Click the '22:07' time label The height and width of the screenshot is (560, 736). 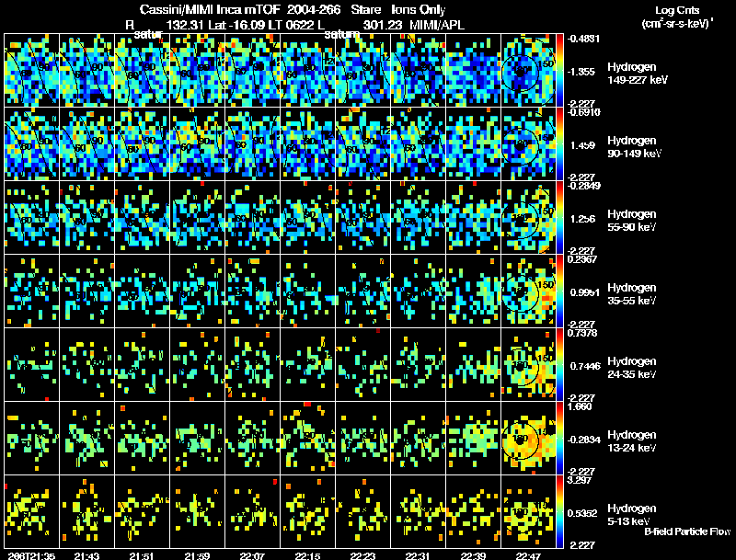252,555
